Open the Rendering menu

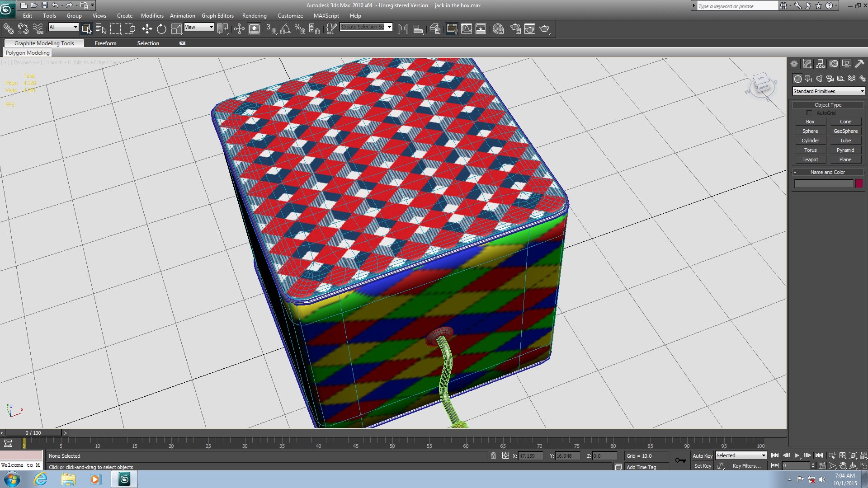coord(254,16)
